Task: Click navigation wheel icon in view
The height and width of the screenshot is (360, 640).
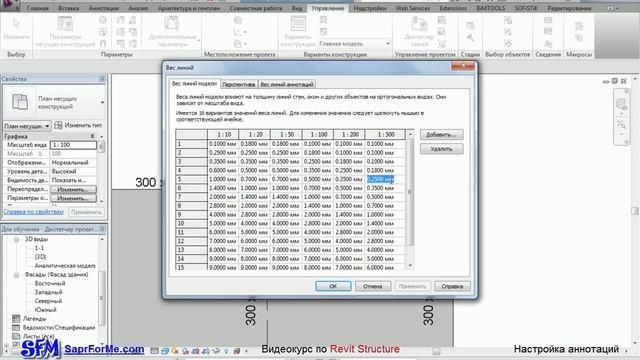Action: coord(621,104)
